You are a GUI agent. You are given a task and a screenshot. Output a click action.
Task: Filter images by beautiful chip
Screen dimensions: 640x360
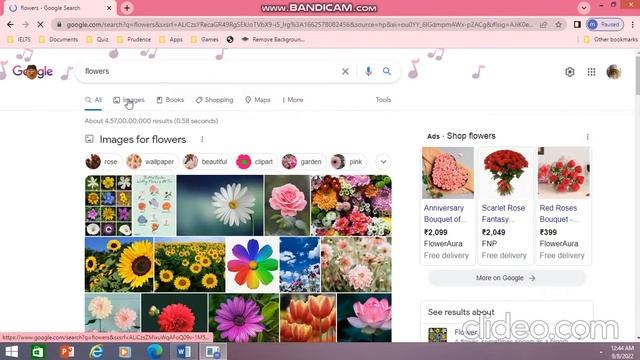click(x=207, y=162)
